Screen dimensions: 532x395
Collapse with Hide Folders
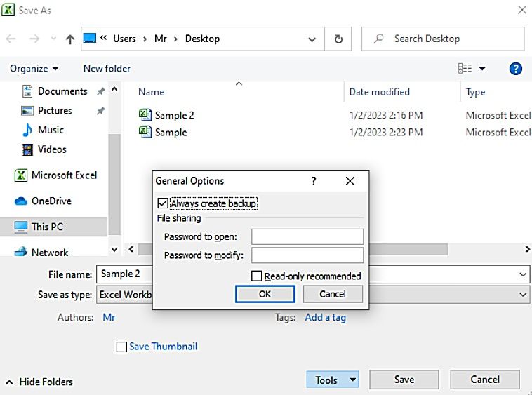[39, 382]
